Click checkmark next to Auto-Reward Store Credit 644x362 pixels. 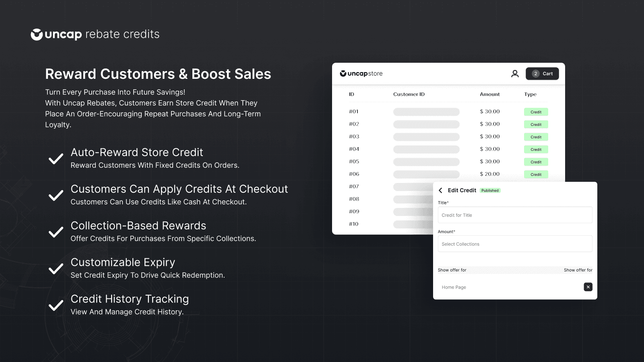coord(56,158)
